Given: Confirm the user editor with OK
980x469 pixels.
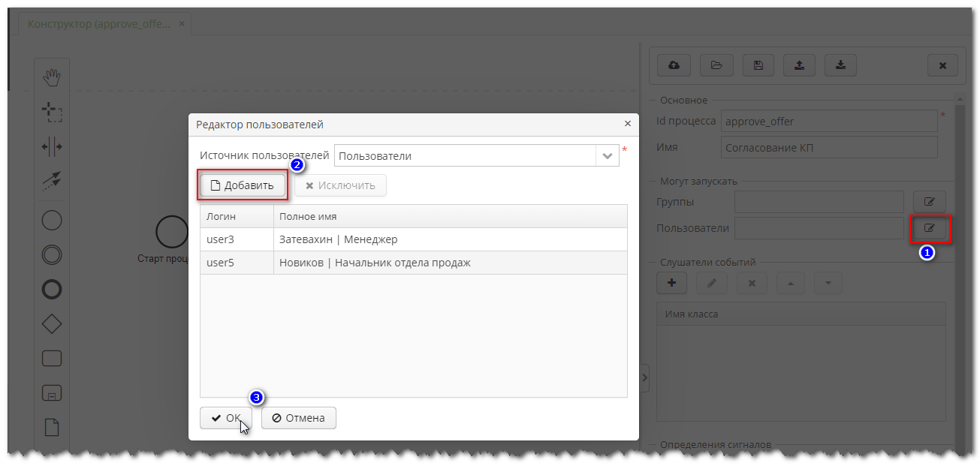Looking at the screenshot, I should pyautogui.click(x=225, y=417).
